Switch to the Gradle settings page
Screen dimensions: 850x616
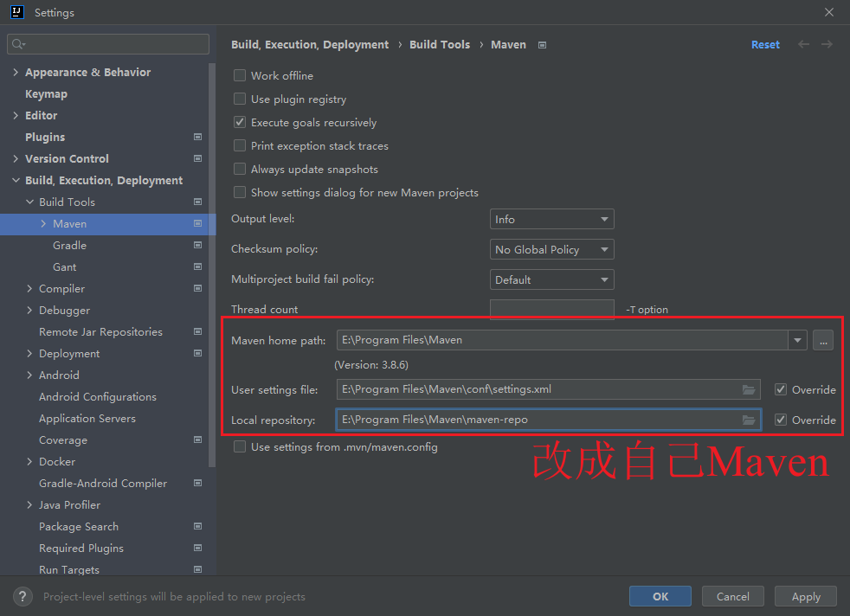point(69,245)
